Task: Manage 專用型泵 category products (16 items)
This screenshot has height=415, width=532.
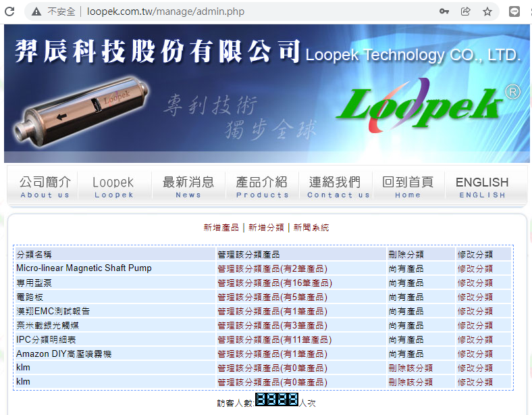Action: click(275, 283)
